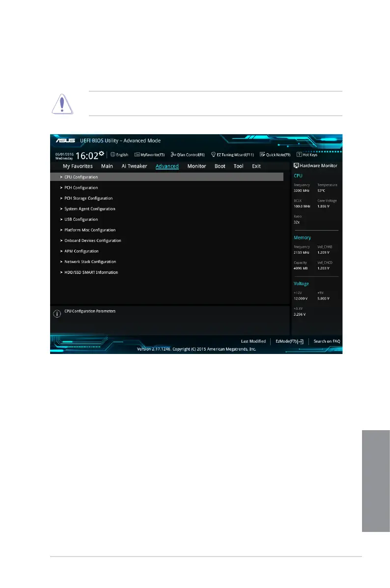Click CPU frequency value 3200 MHz
Image resolution: width=390 pixels, height=588 pixels.
point(302,190)
